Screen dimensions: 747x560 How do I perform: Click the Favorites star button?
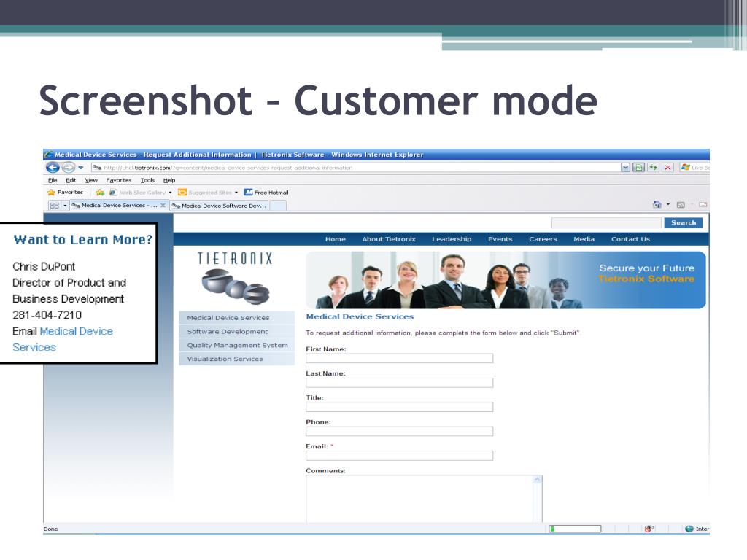click(65, 192)
